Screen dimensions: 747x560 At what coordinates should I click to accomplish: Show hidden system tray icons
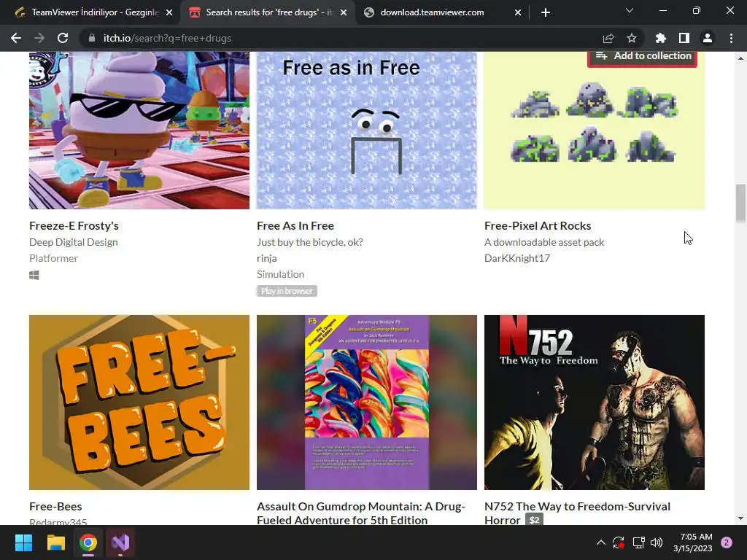[601, 542]
